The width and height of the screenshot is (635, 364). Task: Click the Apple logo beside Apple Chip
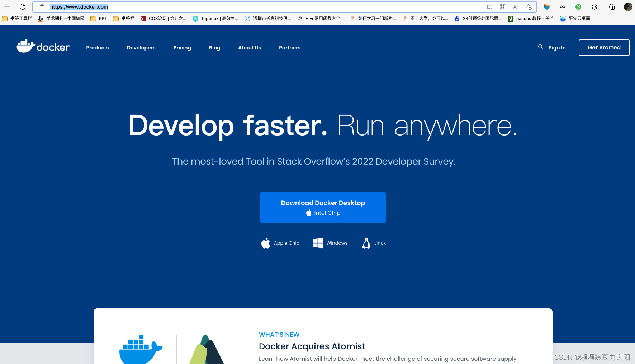pos(266,243)
